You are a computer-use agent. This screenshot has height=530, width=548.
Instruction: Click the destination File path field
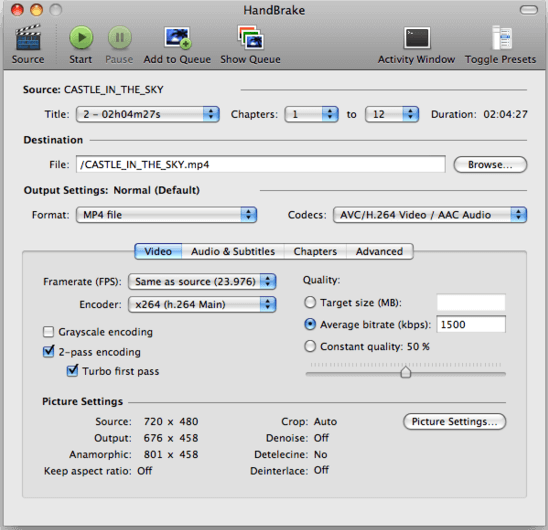point(261,164)
